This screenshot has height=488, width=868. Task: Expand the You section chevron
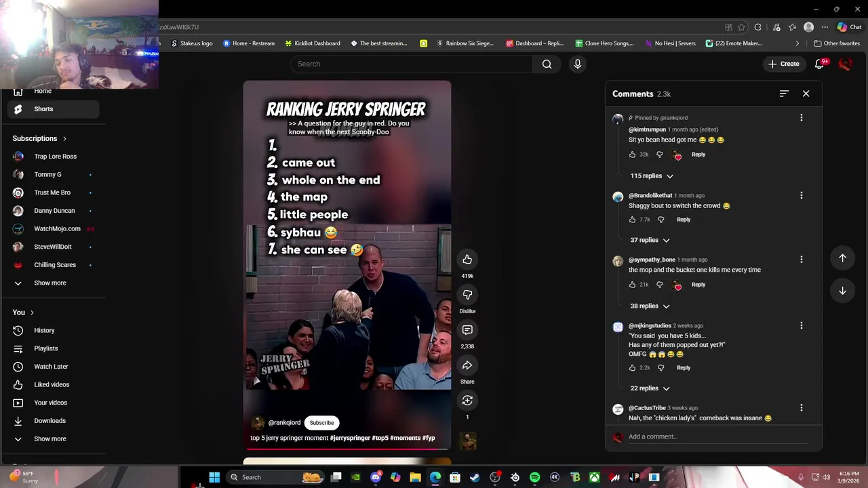pos(32,312)
